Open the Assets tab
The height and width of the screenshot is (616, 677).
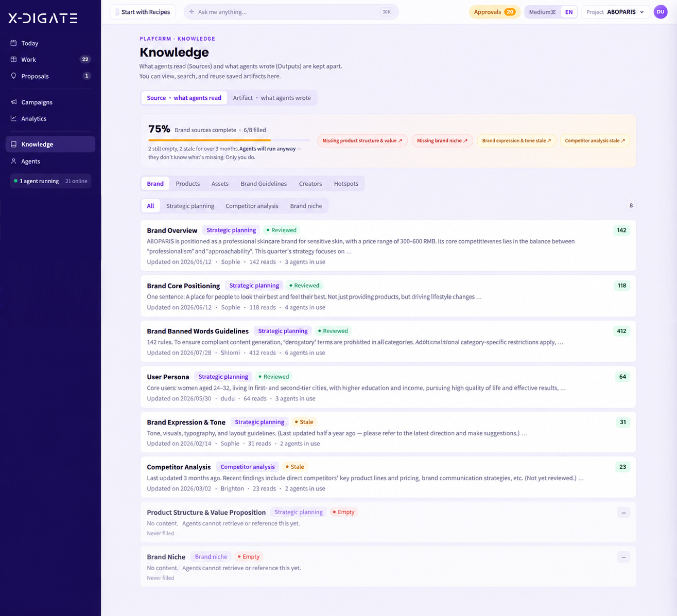tap(220, 184)
